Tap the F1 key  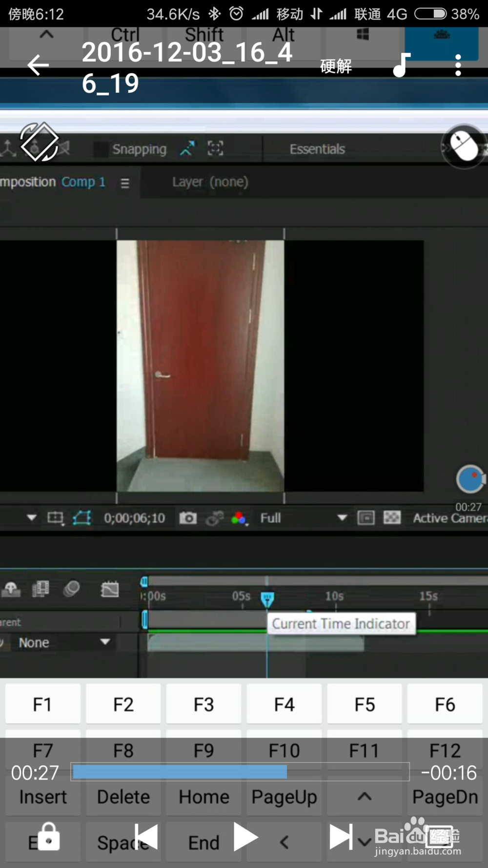pos(42,704)
